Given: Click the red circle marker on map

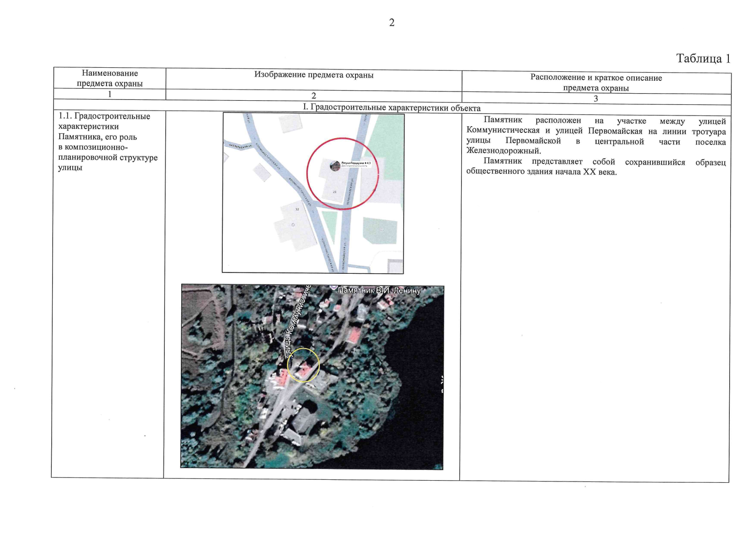Looking at the screenshot, I should [x=343, y=173].
